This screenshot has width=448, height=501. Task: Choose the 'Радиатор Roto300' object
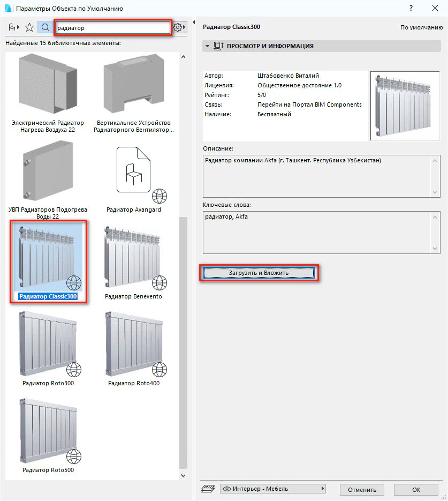pos(48,346)
